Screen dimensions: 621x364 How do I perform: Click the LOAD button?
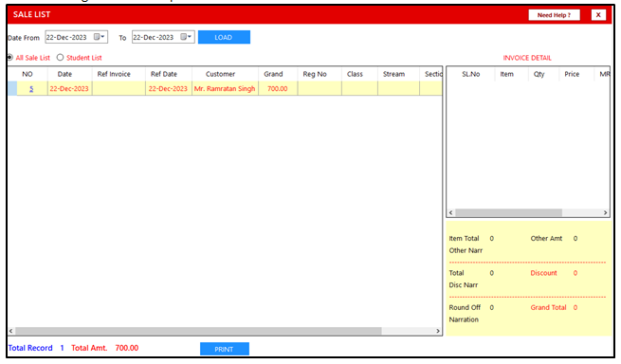coord(224,37)
